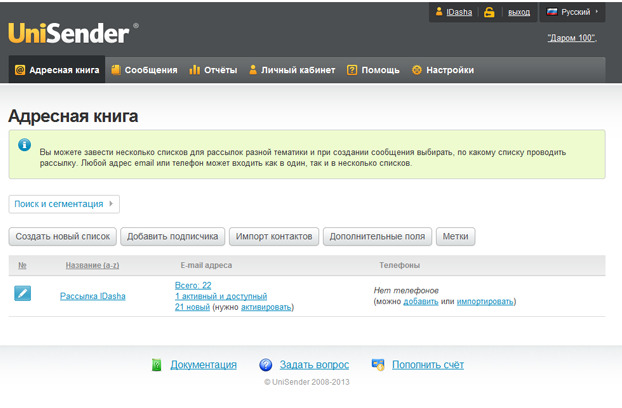Screen dimensions: 622x408
Task: Click the © UniSender 2008-2013 footer text
Action: coord(307,382)
